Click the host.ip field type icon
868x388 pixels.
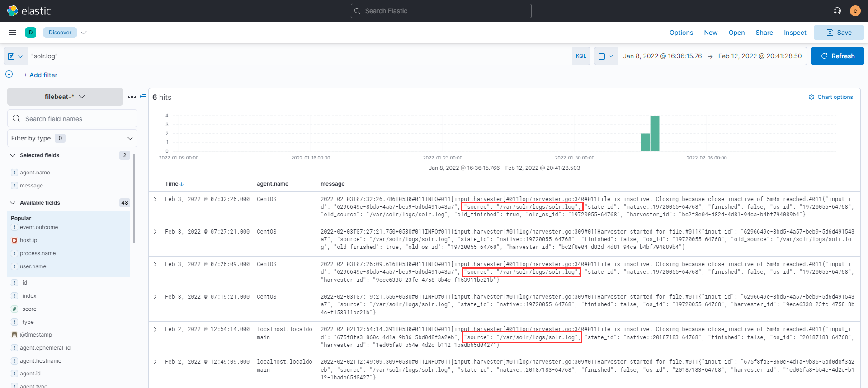14,240
